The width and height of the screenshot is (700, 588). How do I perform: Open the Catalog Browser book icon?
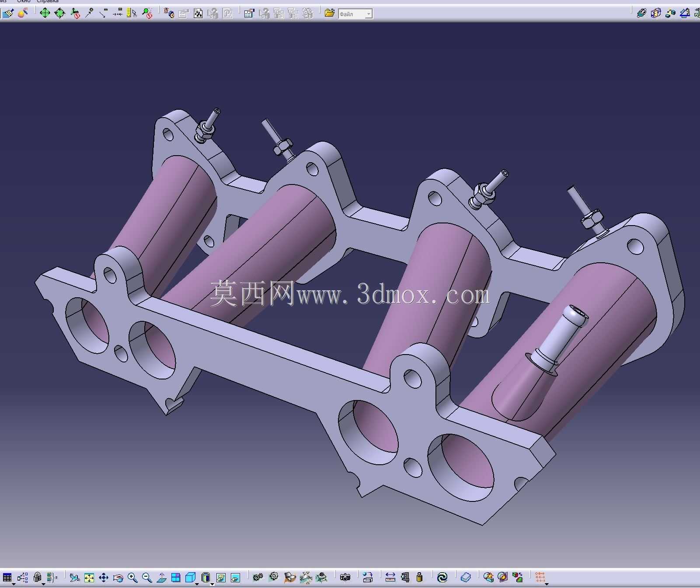click(x=466, y=578)
